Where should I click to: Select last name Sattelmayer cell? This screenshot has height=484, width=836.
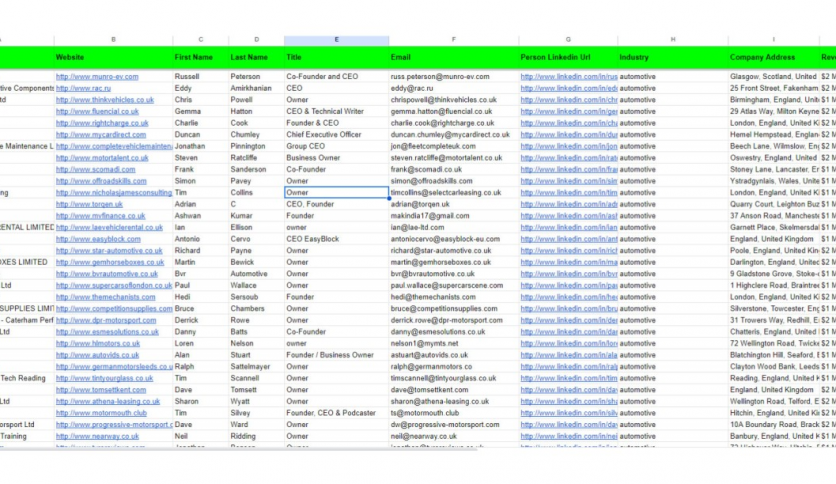tap(256, 367)
